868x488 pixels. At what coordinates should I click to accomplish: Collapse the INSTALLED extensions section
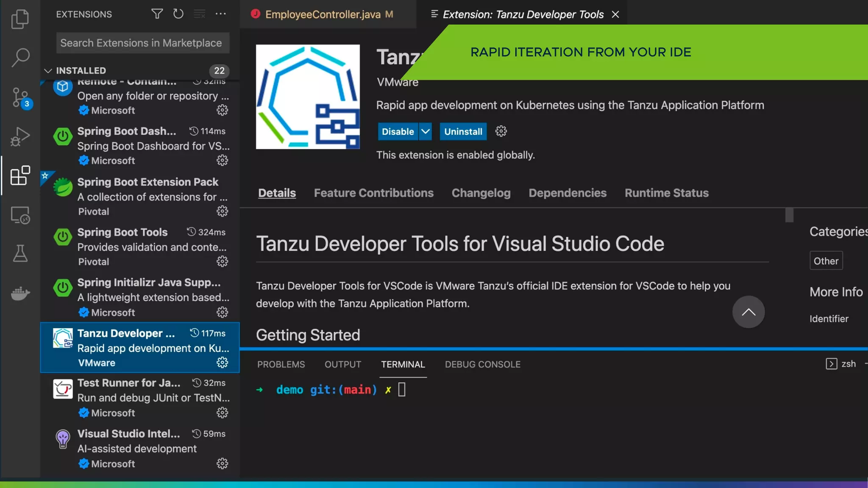pos(48,71)
